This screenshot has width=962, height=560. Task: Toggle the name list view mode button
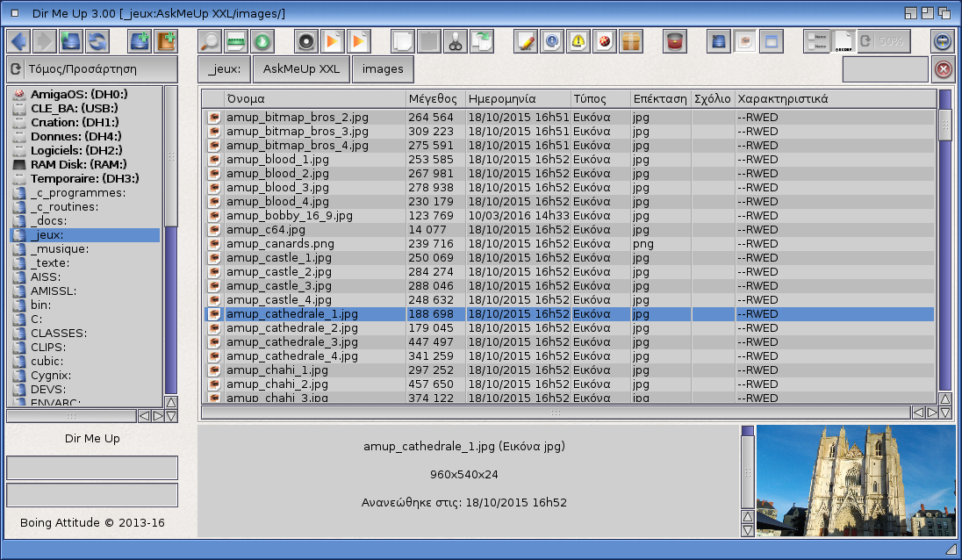[x=816, y=41]
